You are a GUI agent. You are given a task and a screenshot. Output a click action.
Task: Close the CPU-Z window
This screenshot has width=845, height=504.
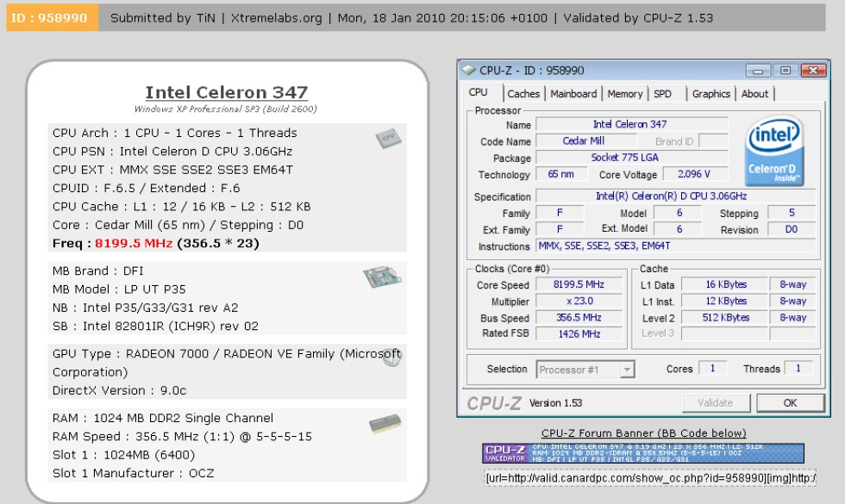[x=813, y=71]
